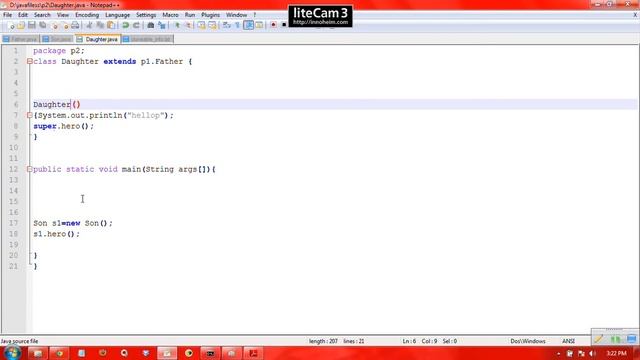The width and height of the screenshot is (640, 360).
Task: Open the ? help menu
Action: pos(255,15)
